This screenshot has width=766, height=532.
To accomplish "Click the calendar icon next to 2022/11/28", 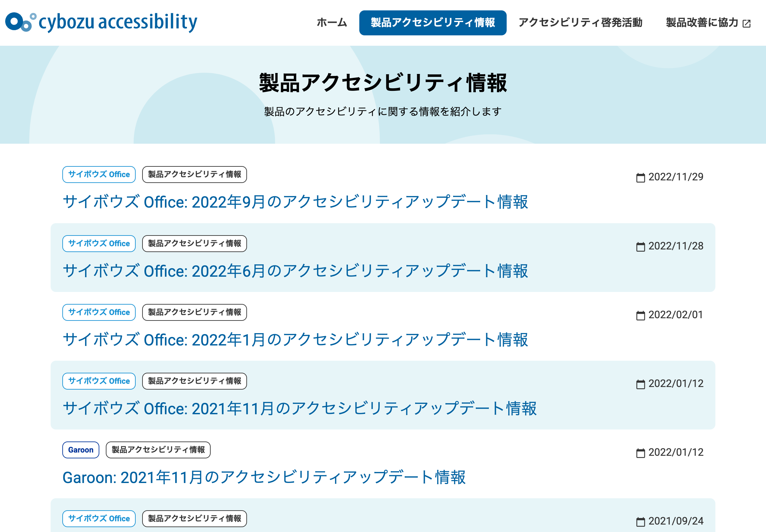I will pyautogui.click(x=640, y=247).
